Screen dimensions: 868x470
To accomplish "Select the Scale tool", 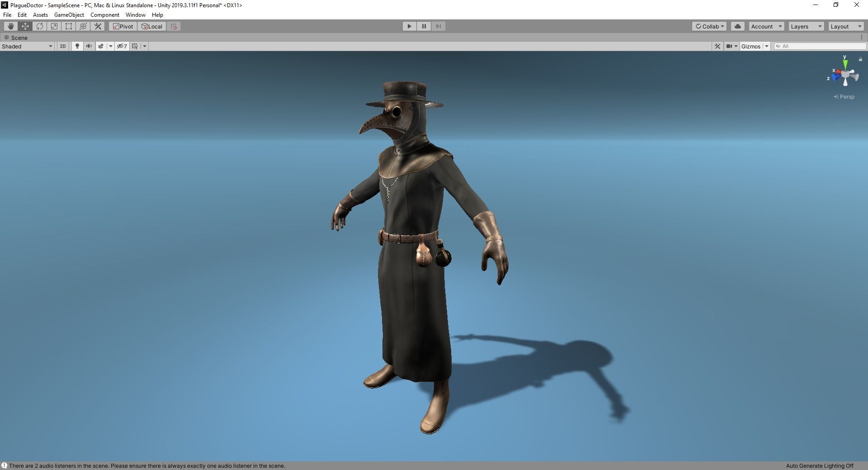I will [54, 26].
